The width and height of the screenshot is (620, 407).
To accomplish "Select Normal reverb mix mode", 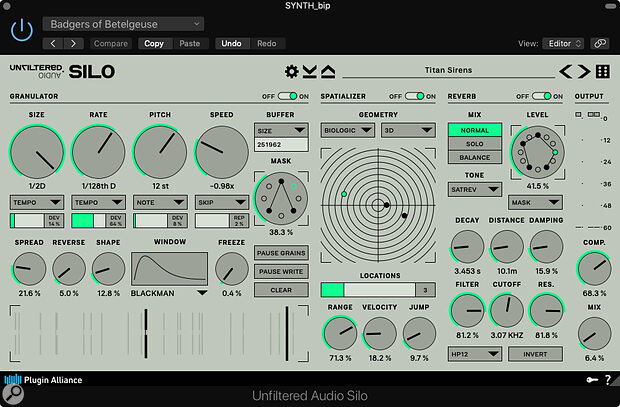I will tap(474, 130).
